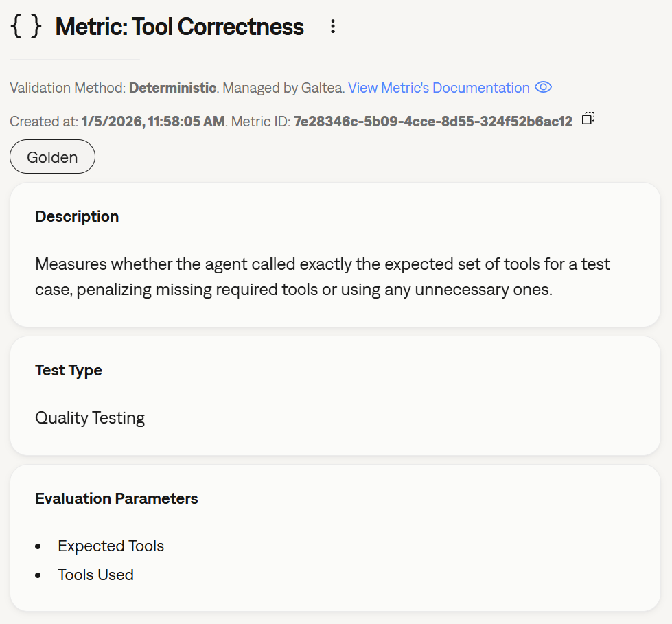Select the Quality Testing entry
This screenshot has width=672, height=624.
[x=90, y=417]
